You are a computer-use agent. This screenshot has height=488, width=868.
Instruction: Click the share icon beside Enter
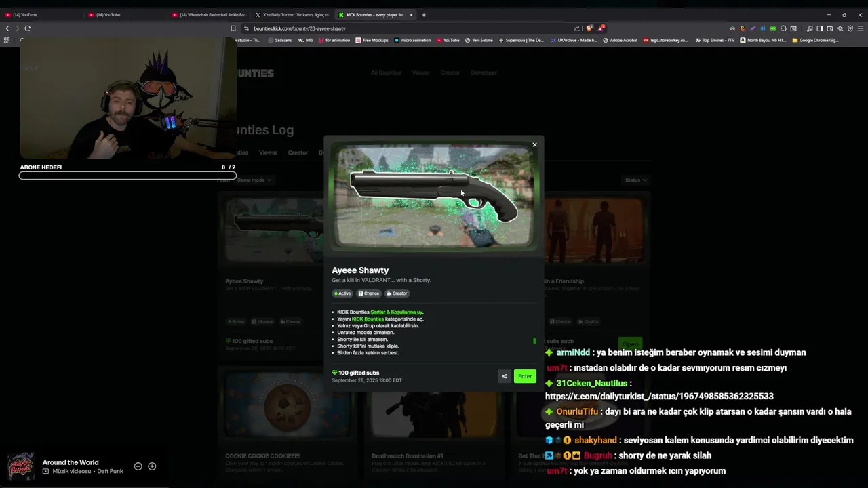504,376
